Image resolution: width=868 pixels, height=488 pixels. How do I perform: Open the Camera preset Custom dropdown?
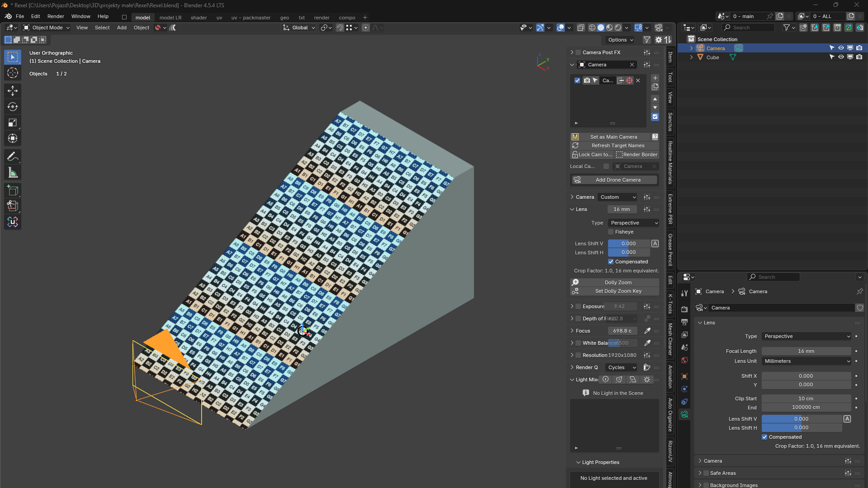618,197
